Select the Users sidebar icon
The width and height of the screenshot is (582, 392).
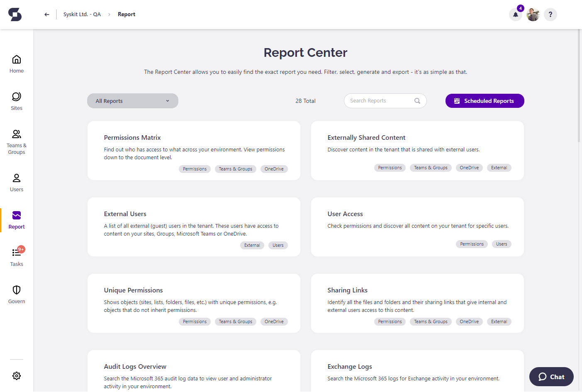coord(17,182)
